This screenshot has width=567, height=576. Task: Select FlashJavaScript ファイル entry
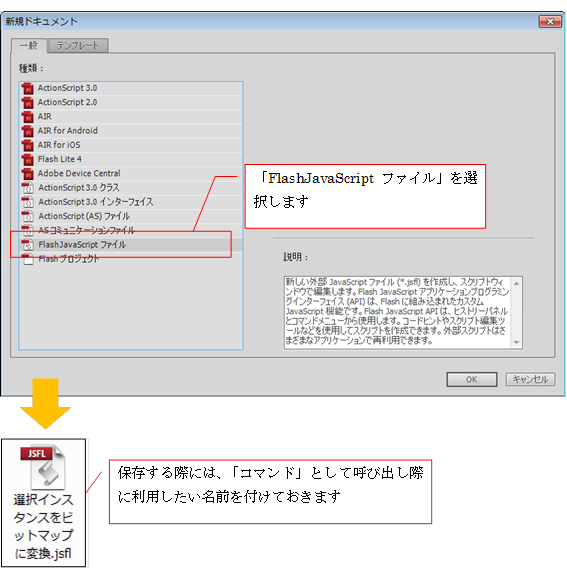(131, 245)
